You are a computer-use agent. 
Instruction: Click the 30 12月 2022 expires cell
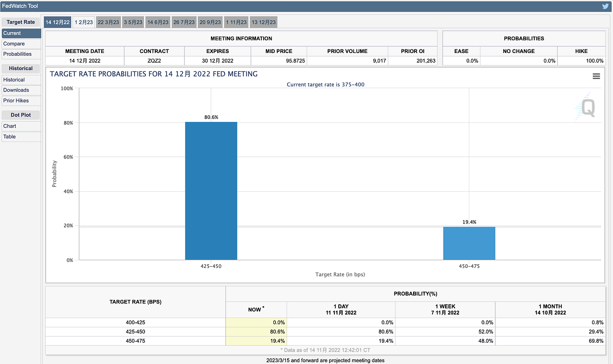[218, 61]
